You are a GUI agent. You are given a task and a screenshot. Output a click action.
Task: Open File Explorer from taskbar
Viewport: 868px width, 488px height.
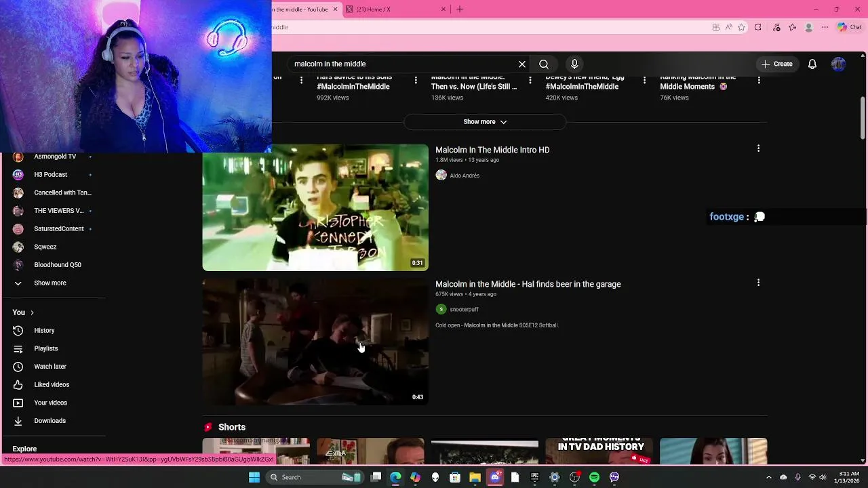point(475,477)
